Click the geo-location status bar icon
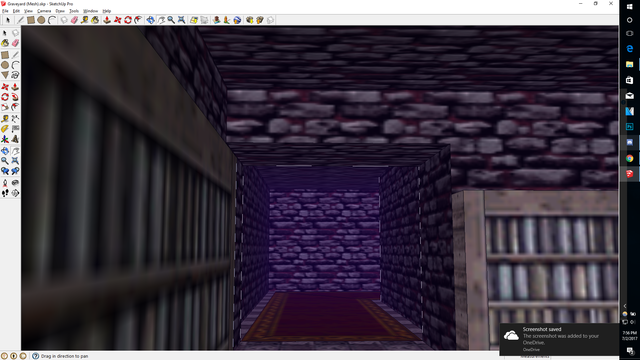This screenshot has width=640, height=360. pyautogui.click(x=4, y=356)
